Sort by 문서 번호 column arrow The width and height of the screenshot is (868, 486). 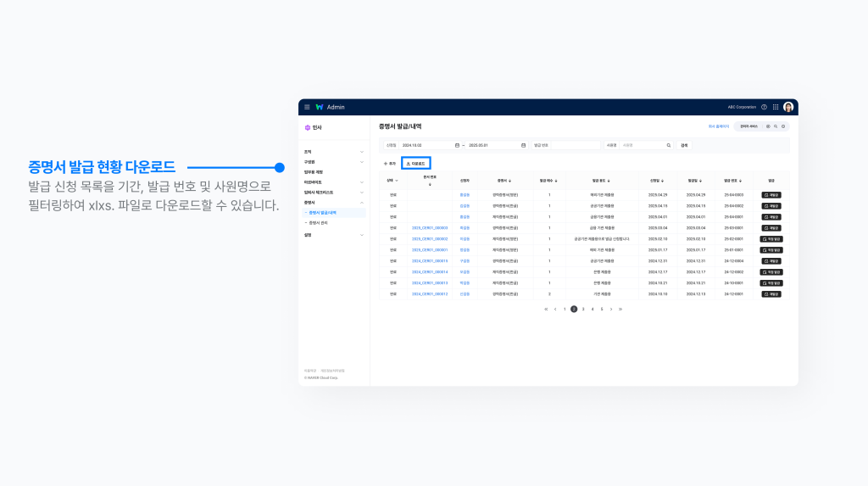point(430,185)
